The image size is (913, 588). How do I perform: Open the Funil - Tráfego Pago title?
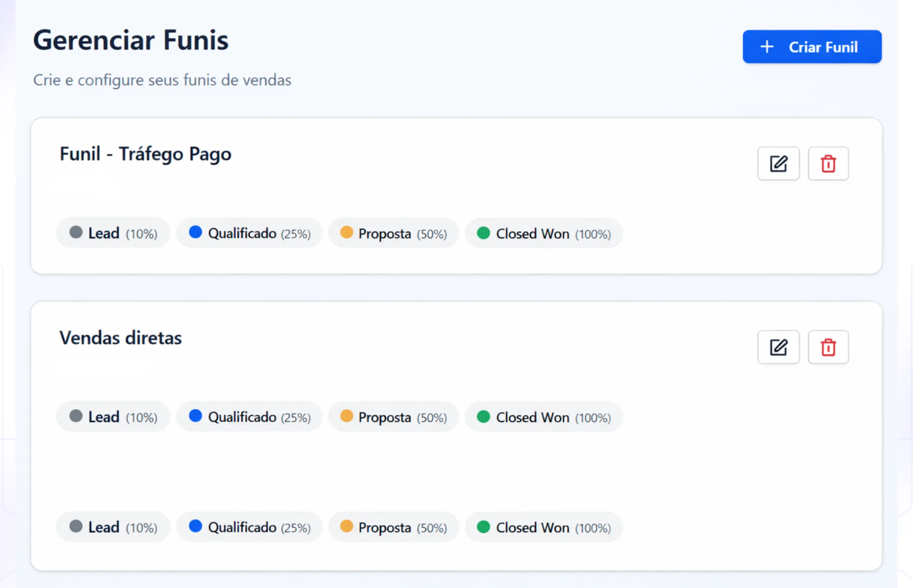click(x=146, y=154)
